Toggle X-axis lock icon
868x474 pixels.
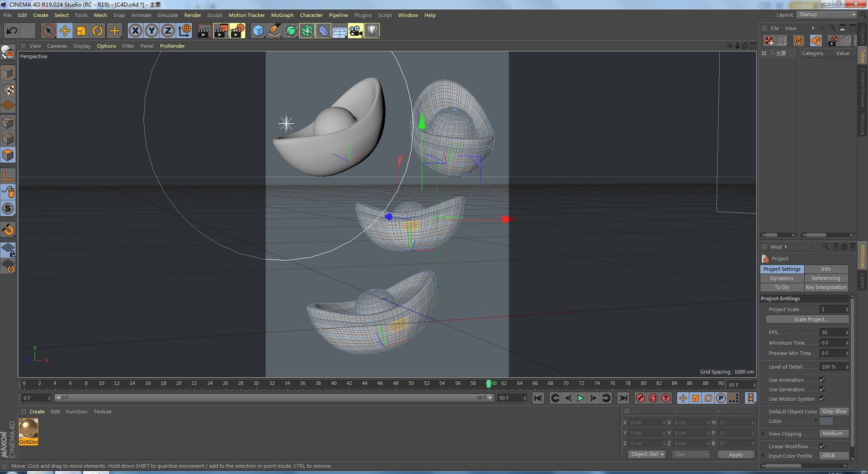tap(135, 31)
